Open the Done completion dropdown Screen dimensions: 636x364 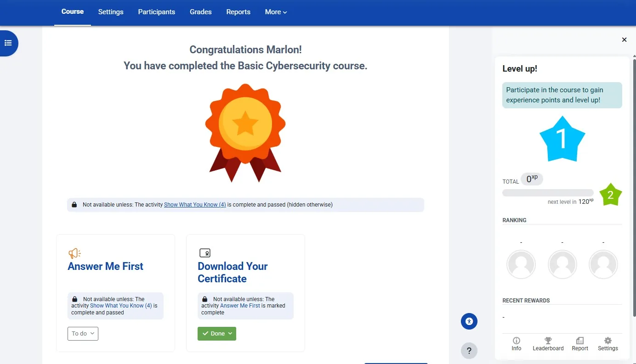click(216, 334)
